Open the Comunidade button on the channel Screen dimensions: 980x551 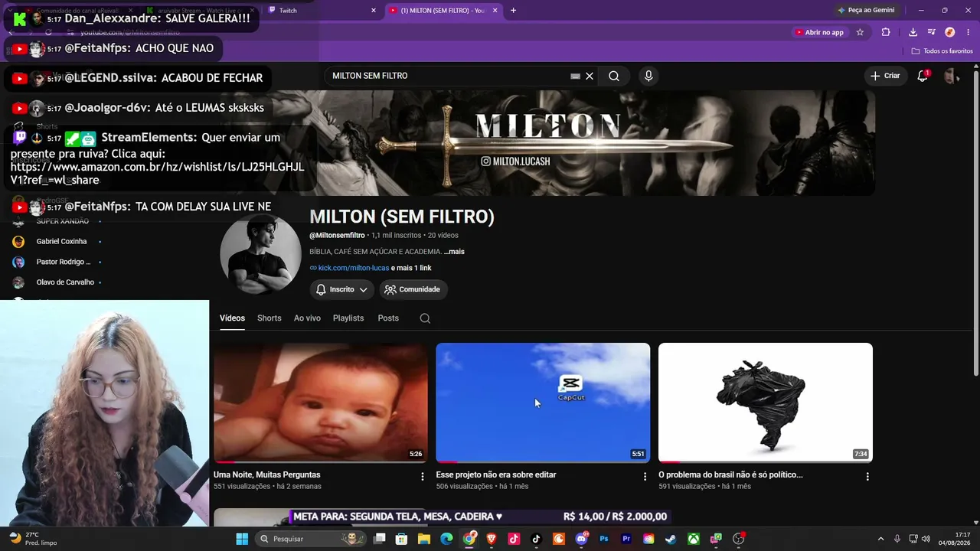pyautogui.click(x=413, y=289)
